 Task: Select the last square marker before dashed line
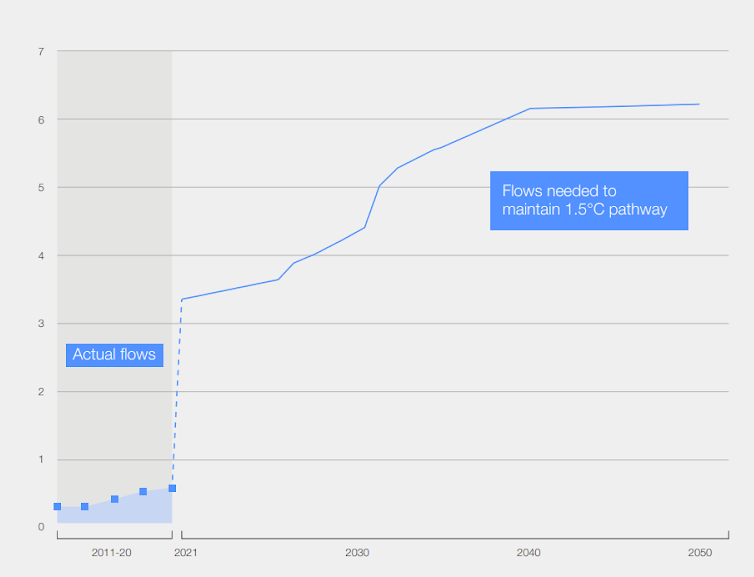point(172,489)
